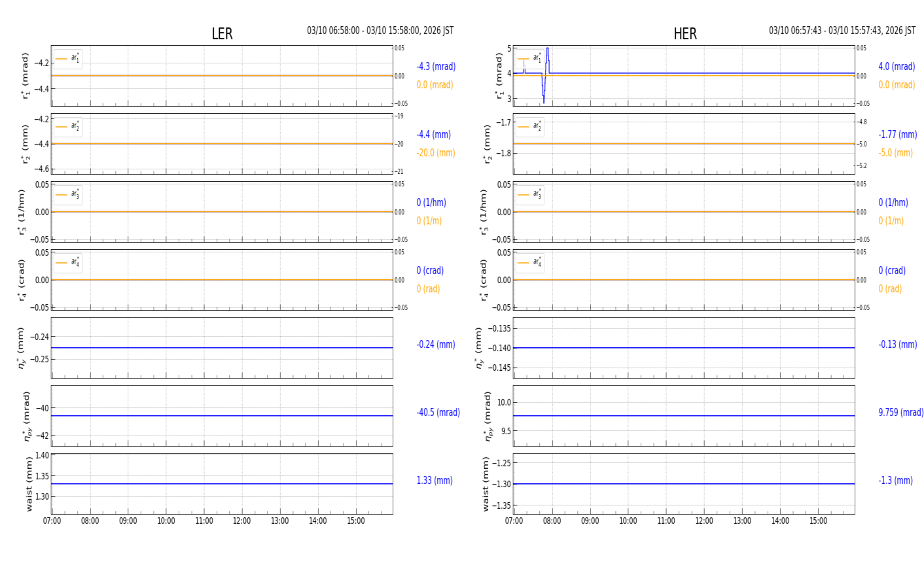Click the HER column title
This screenshot has height=565, width=924.
click(685, 34)
